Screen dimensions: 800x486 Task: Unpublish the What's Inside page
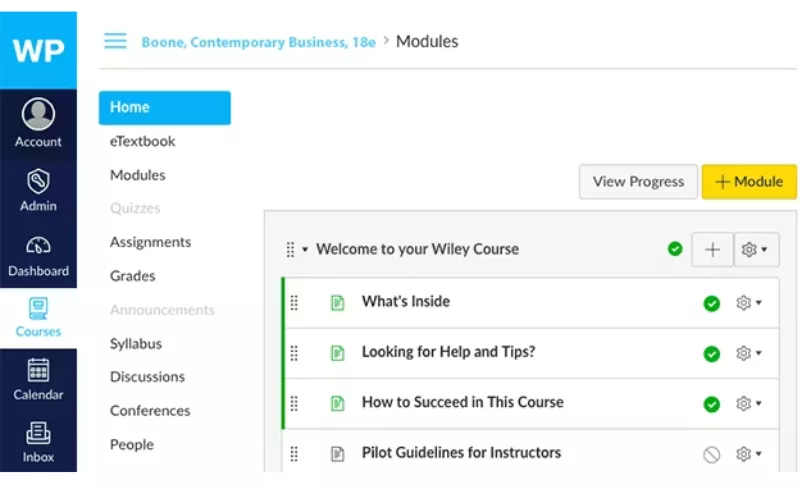coord(711,303)
